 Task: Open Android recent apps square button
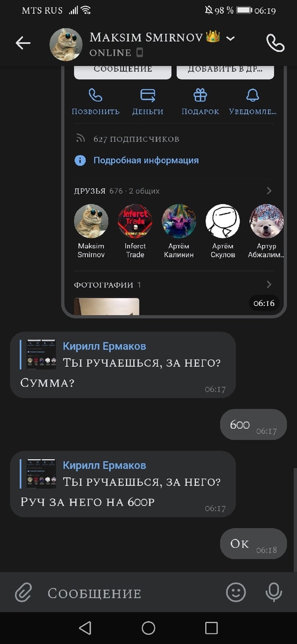tap(211, 627)
